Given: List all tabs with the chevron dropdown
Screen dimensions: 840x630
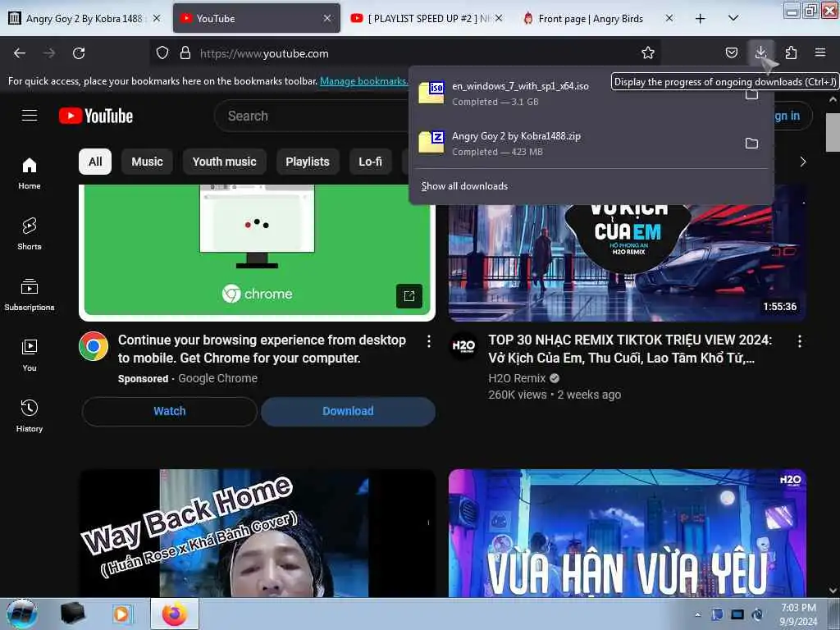Looking at the screenshot, I should point(733,18).
